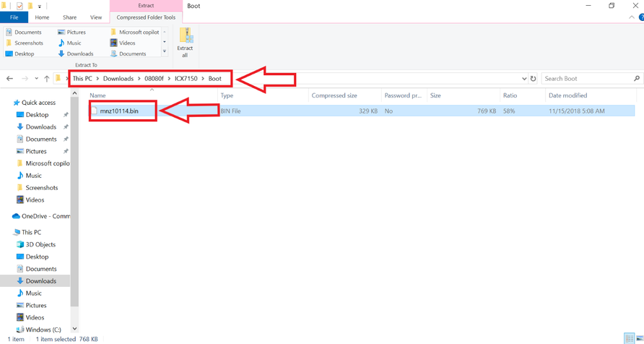Switch to large icons view layout

coord(640,338)
